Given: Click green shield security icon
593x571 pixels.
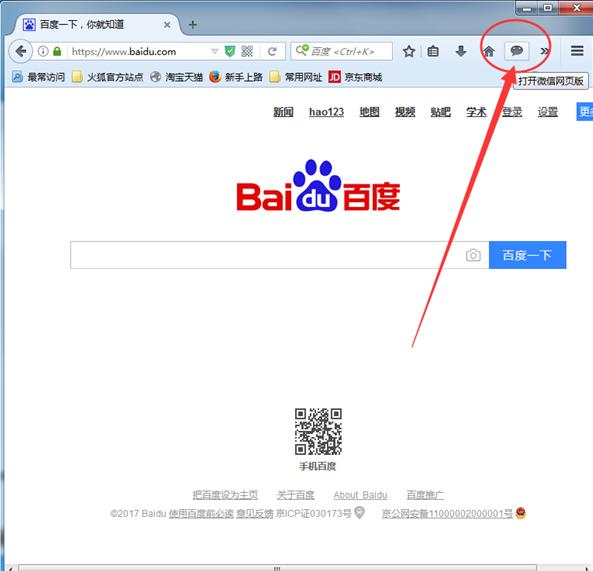Looking at the screenshot, I should tap(230, 51).
